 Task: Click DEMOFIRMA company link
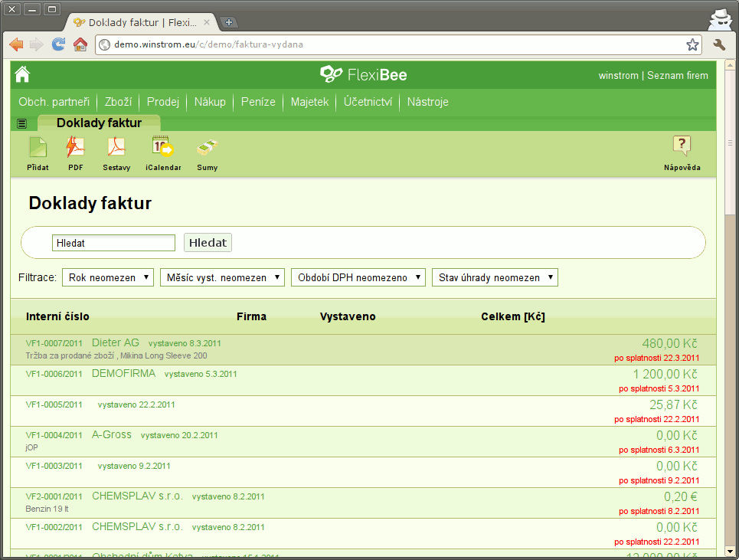pyautogui.click(x=123, y=373)
